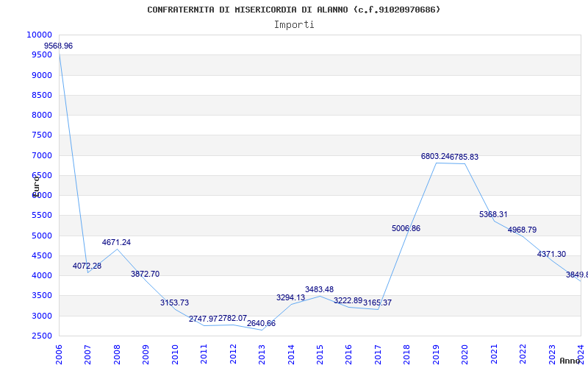Click the x-axis year 2017
The image size is (588, 368).
point(379,354)
